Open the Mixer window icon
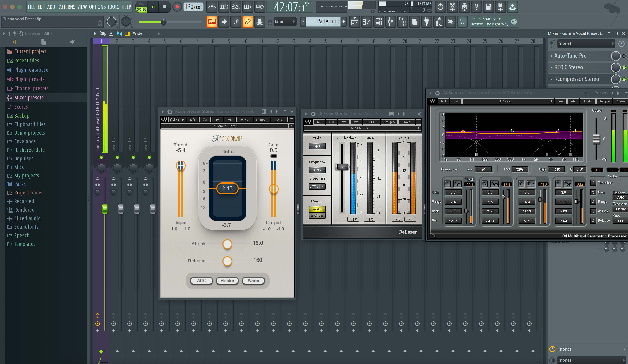 pyautogui.click(x=391, y=22)
